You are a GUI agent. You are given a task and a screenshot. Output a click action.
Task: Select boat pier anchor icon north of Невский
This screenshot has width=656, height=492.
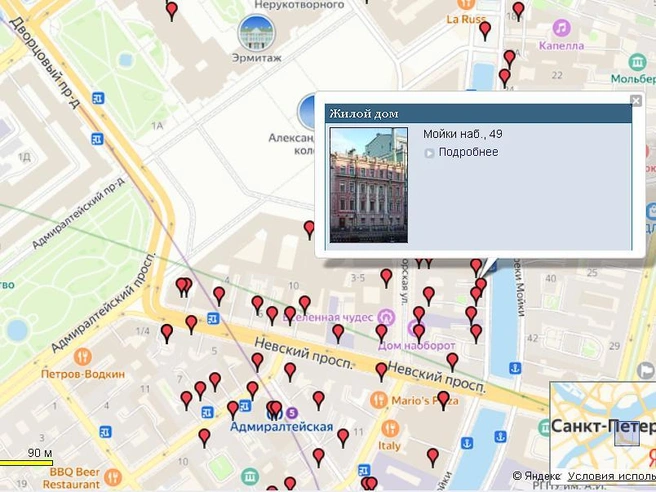click(515, 369)
